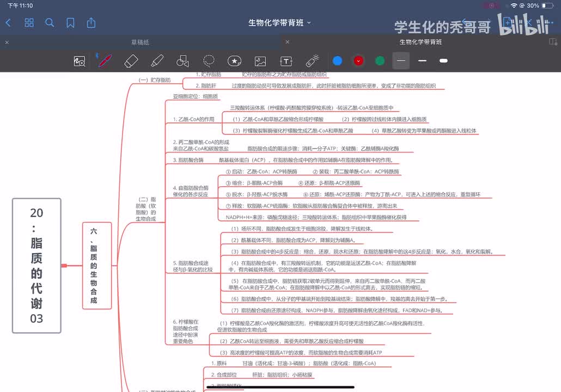The image size is (561, 392).
Task: Open the page thumbnails grid view
Action: click(x=29, y=23)
